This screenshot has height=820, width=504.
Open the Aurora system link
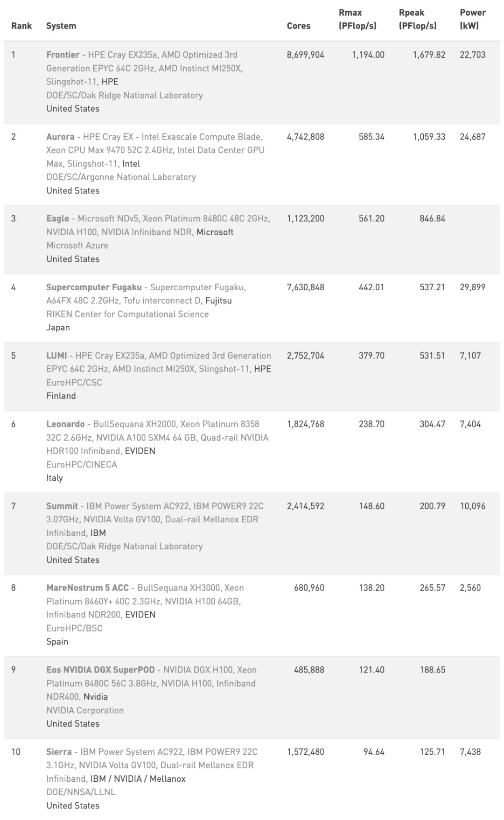(x=60, y=137)
